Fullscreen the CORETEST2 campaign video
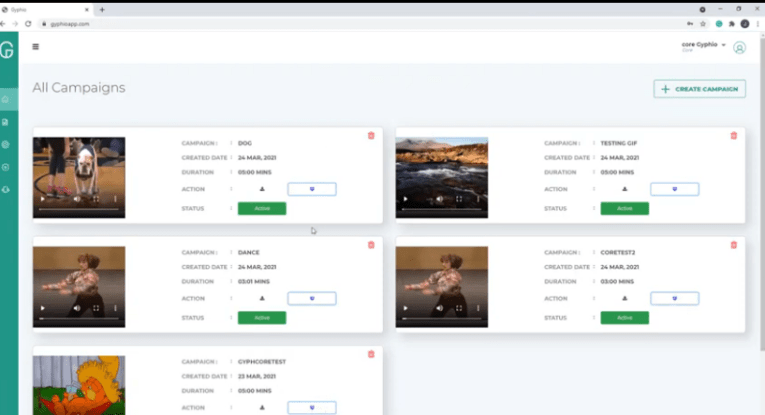This screenshot has width=765, height=415. 459,308
